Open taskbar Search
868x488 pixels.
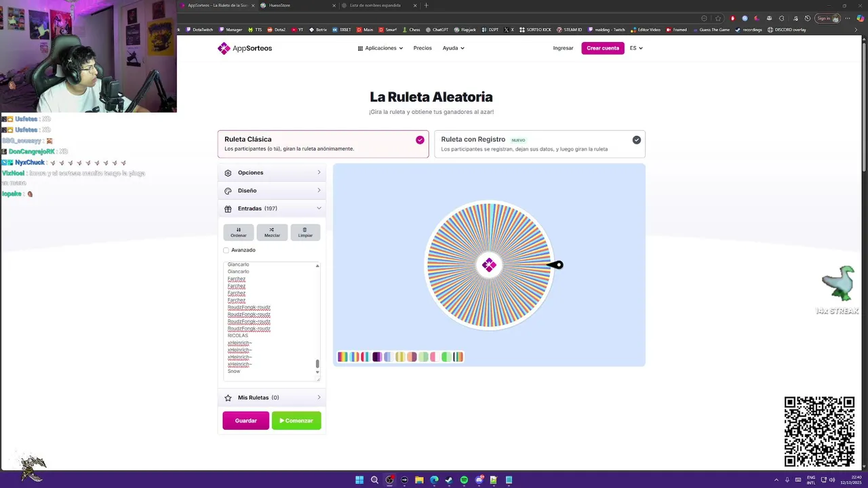374,480
